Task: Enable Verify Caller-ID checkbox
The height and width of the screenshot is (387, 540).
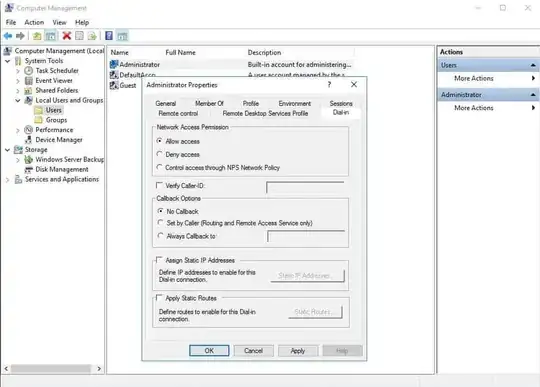Action: pos(159,185)
